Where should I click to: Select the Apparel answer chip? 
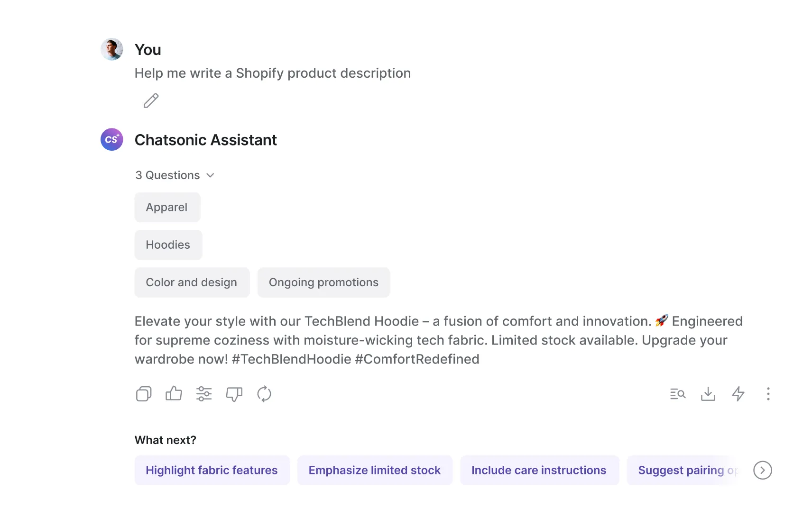(167, 207)
